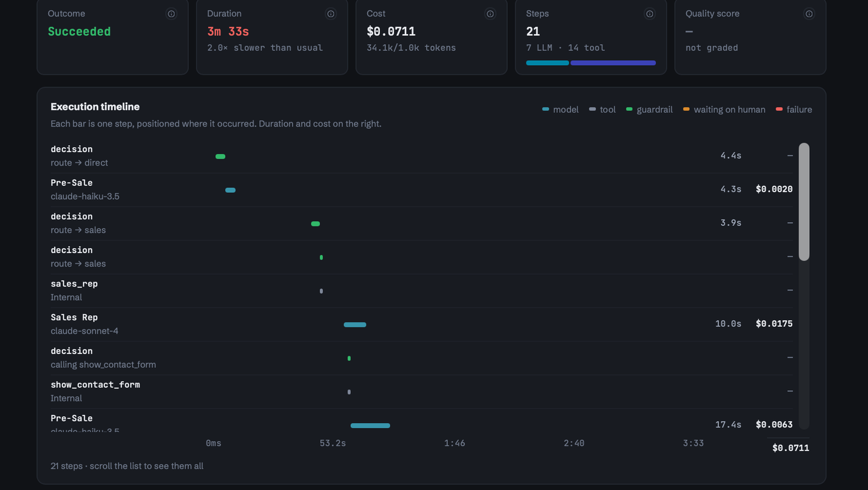Click the "21 steps · scroll the list" footer note
868x490 pixels.
(127, 466)
